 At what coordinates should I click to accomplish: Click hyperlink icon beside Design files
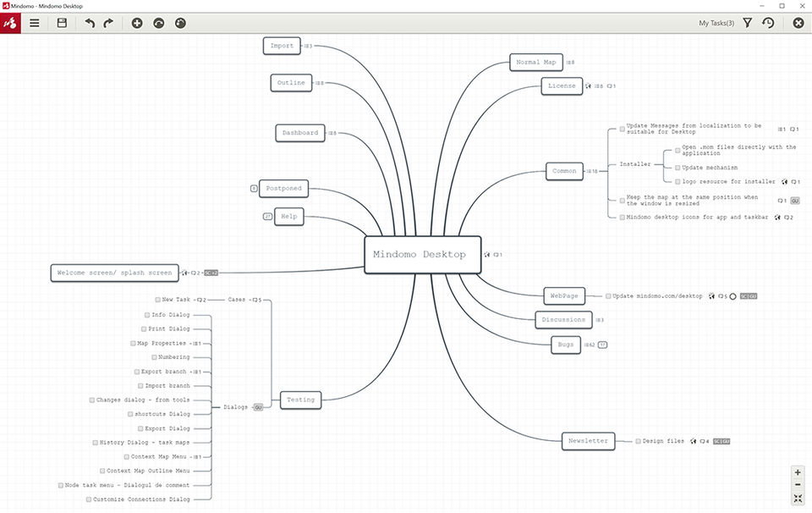(693, 441)
